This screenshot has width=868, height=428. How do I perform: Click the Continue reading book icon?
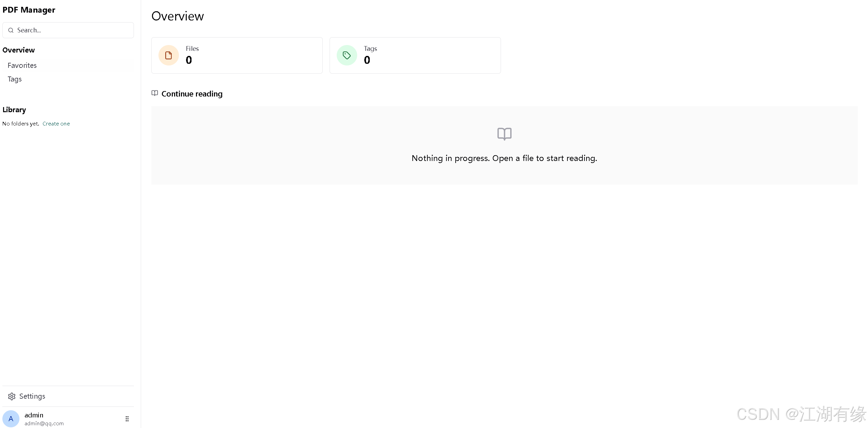click(155, 93)
